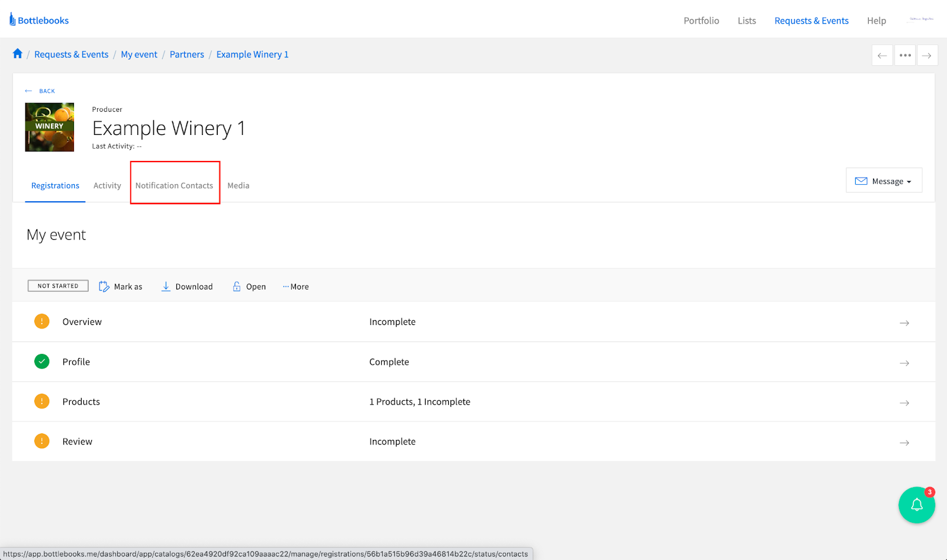Open Lists in top navigation
This screenshot has height=560, width=947.
coord(747,21)
